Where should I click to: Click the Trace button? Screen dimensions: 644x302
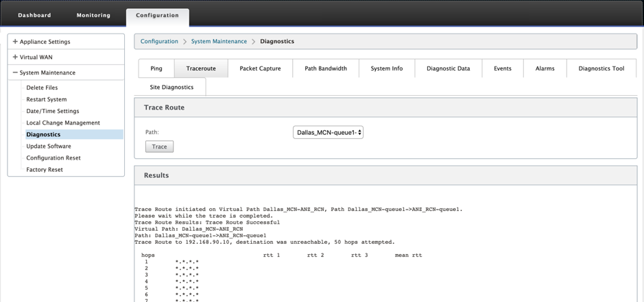coord(159,147)
